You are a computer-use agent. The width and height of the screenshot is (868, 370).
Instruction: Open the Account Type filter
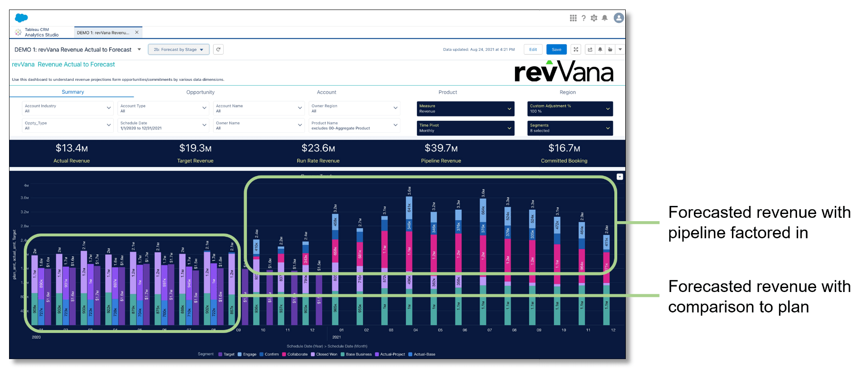pos(163,108)
